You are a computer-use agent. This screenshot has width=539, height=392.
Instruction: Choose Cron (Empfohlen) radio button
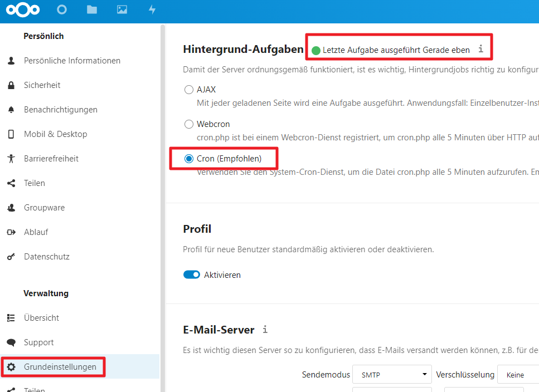[189, 159]
